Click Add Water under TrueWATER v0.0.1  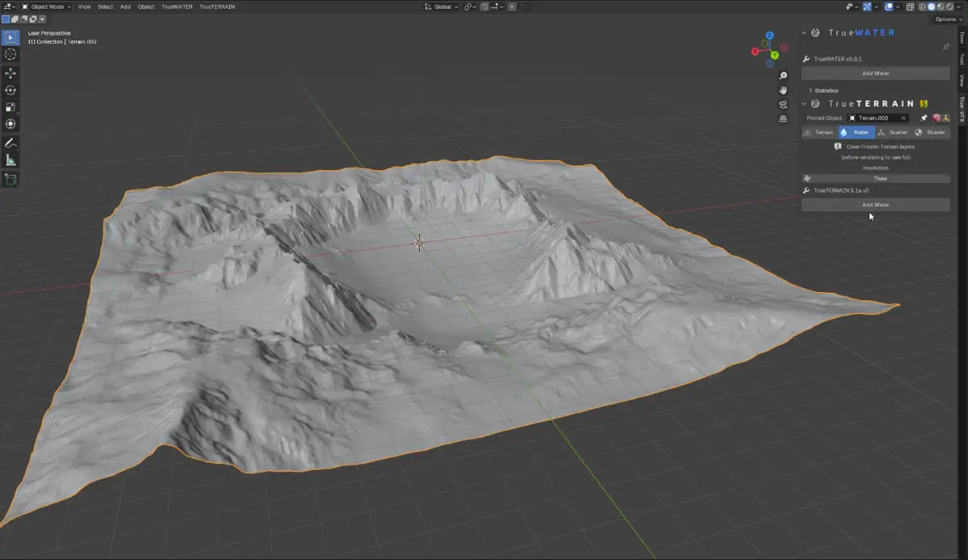coord(875,73)
